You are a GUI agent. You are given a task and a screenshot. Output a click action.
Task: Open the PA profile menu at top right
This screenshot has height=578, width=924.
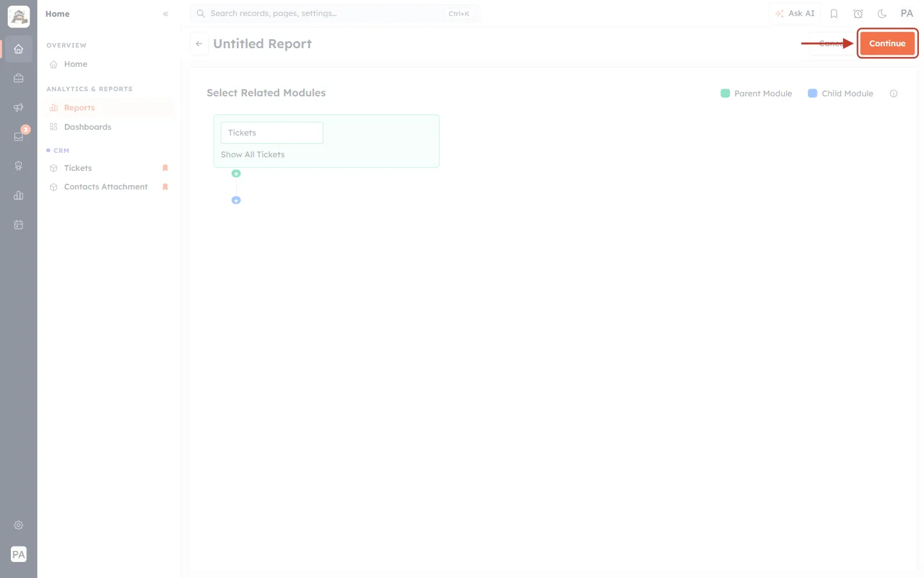(907, 13)
